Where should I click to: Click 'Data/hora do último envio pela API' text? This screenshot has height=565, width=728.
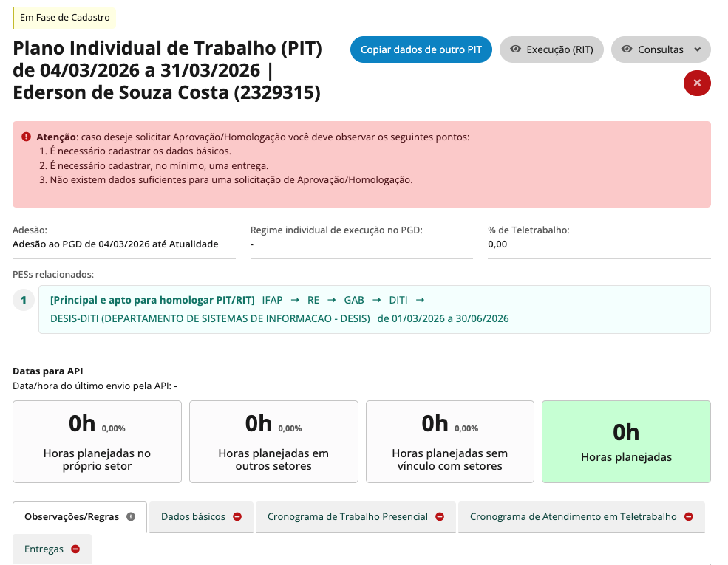pos(95,386)
